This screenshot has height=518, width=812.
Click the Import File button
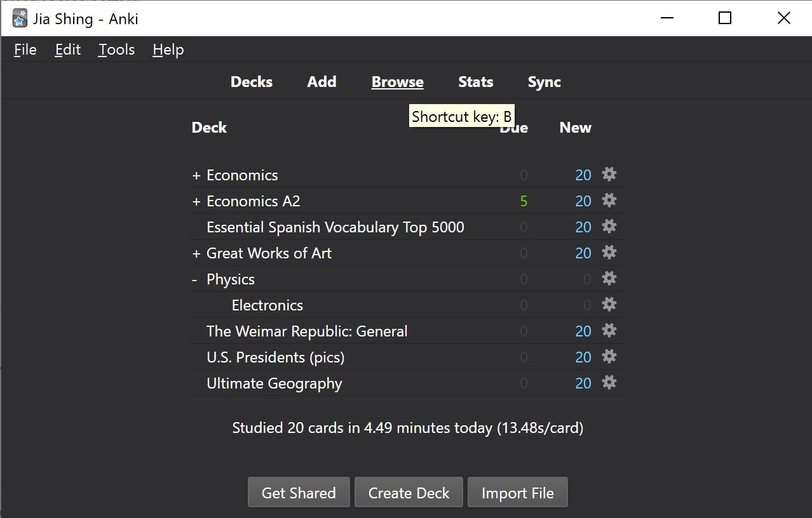tap(518, 493)
